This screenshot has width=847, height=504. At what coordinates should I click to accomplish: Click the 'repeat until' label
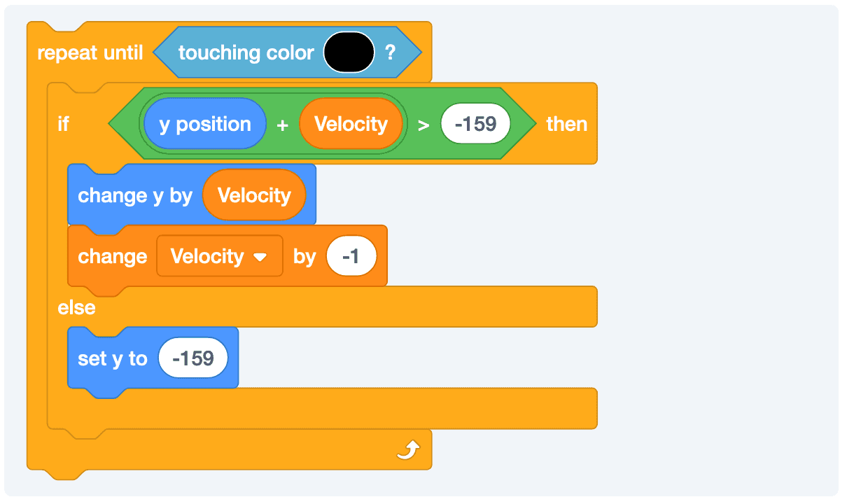click(x=90, y=52)
